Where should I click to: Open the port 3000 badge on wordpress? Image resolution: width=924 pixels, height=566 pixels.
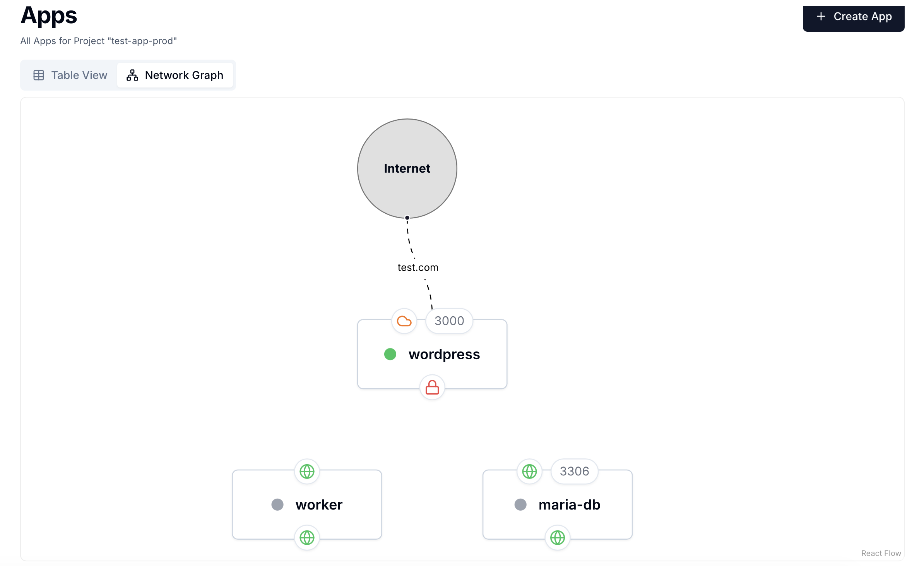(449, 321)
